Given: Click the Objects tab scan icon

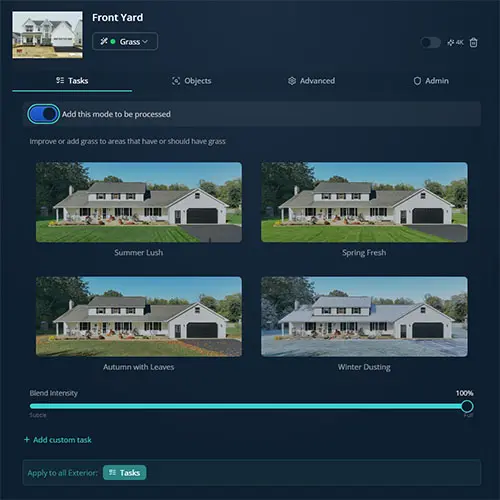Looking at the screenshot, I should (176, 81).
